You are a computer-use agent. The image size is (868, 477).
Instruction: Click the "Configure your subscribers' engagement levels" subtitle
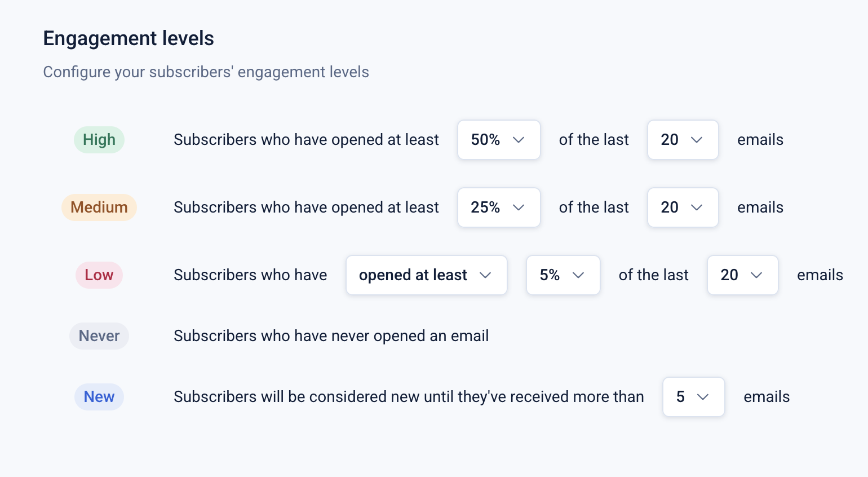(x=206, y=72)
